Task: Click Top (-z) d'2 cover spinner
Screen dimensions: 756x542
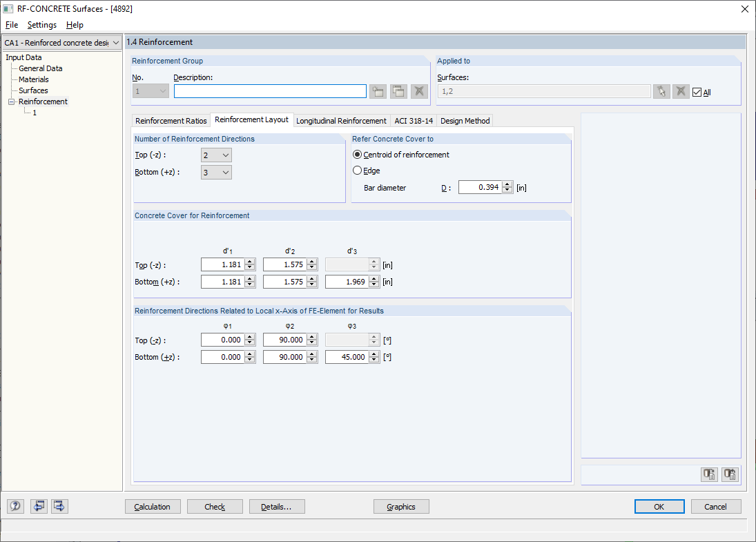Action: [312, 264]
